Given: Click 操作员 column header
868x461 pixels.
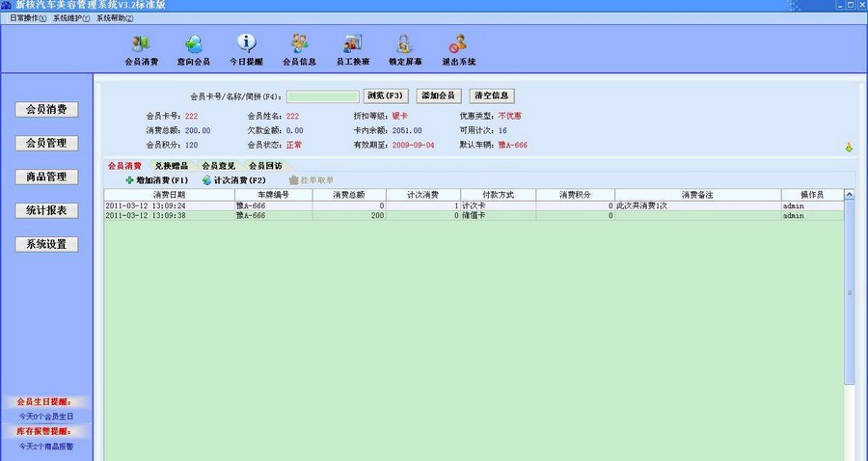Looking at the screenshot, I should (x=813, y=195).
